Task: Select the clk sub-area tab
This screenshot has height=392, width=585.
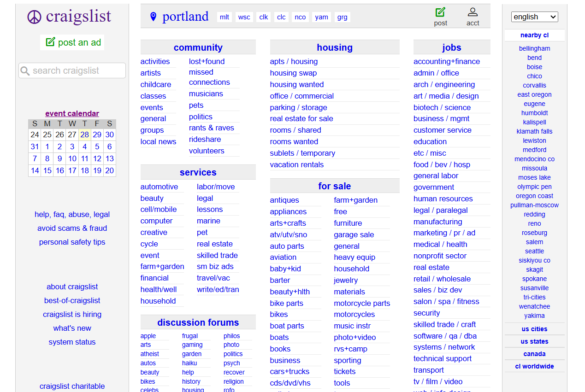Action: coord(264,17)
